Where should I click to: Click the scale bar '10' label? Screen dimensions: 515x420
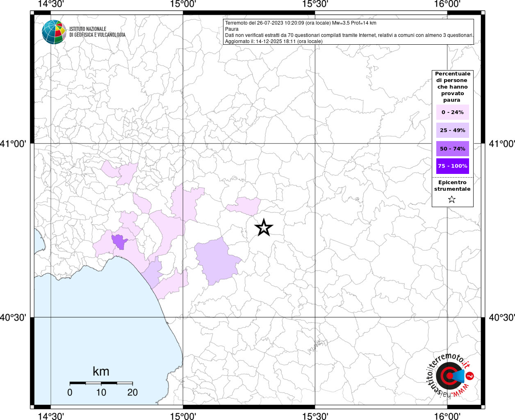(x=101, y=393)
